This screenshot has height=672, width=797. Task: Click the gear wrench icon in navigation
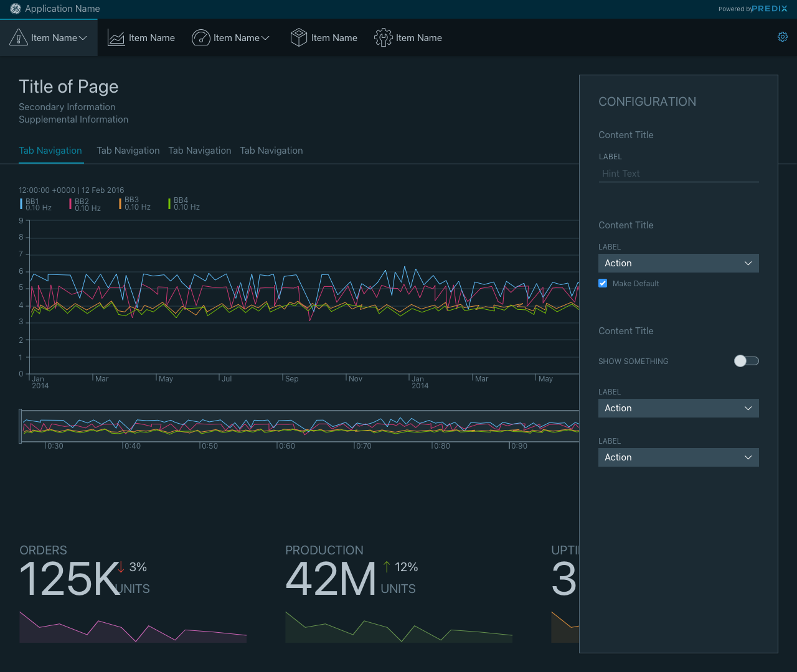point(383,38)
